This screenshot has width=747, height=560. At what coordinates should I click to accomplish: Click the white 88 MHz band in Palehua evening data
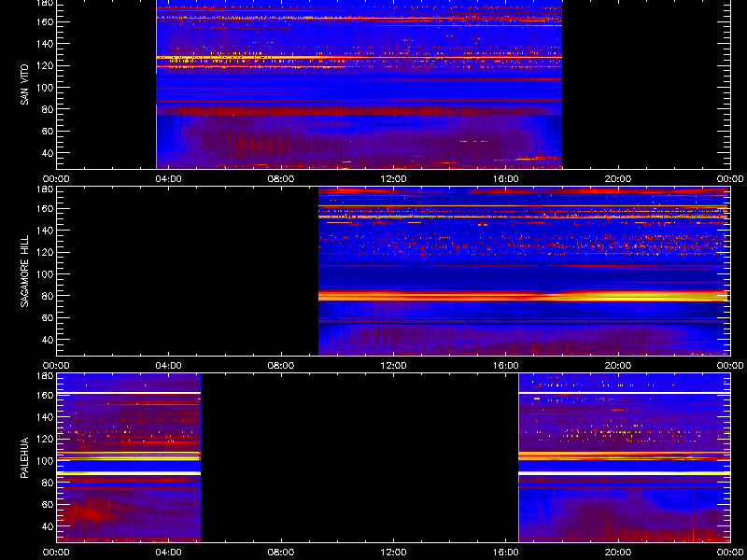624,473
